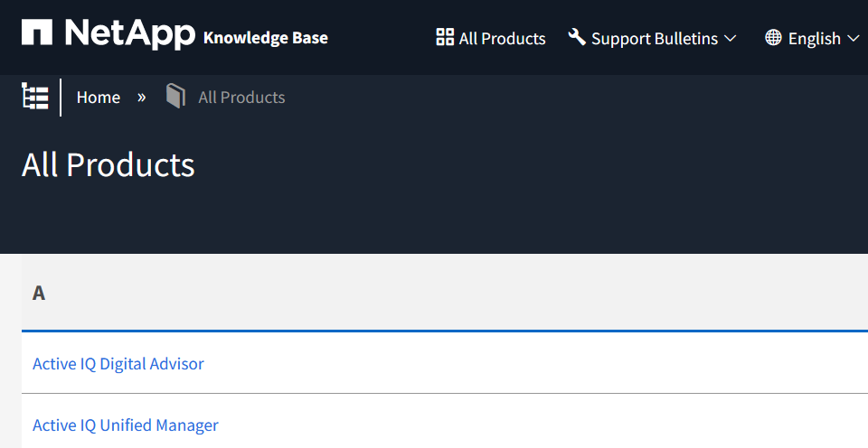Click the letter A section header
The image size is (868, 448).
39,293
